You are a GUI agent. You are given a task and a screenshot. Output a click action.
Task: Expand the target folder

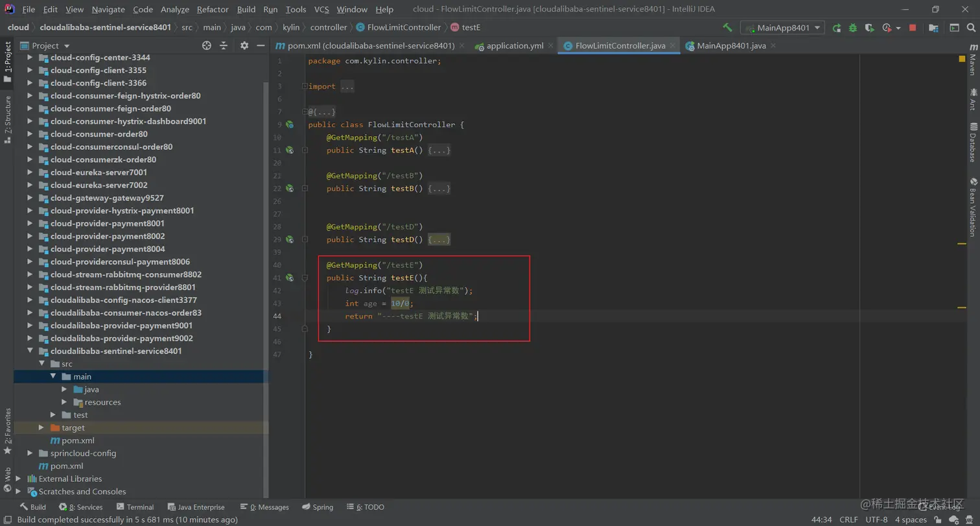(x=41, y=427)
